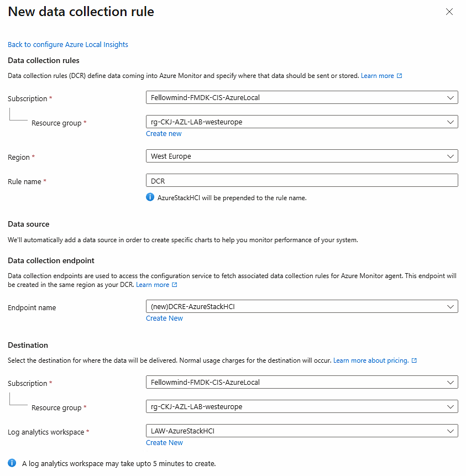
Task: Click external link icon beside DCR Learn more
Action: click(400, 76)
